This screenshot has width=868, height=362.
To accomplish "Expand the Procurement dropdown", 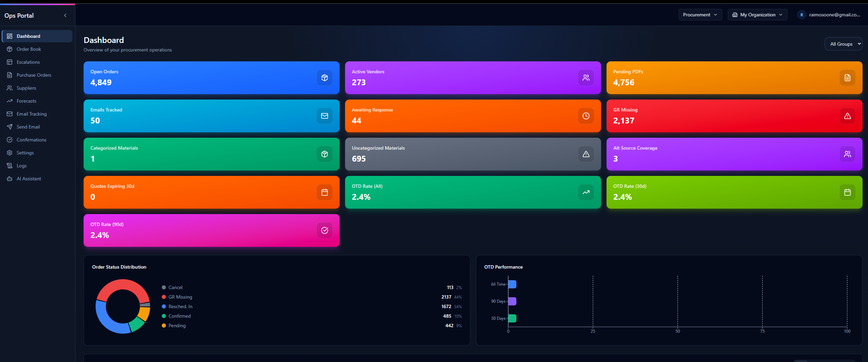I will (700, 14).
